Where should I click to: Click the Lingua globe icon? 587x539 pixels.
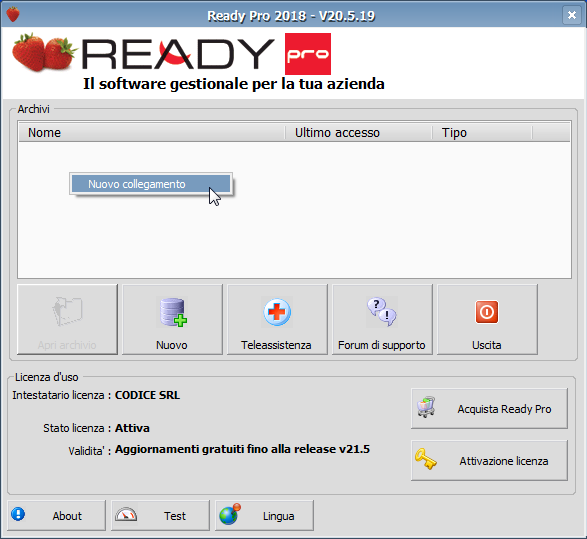[230, 515]
